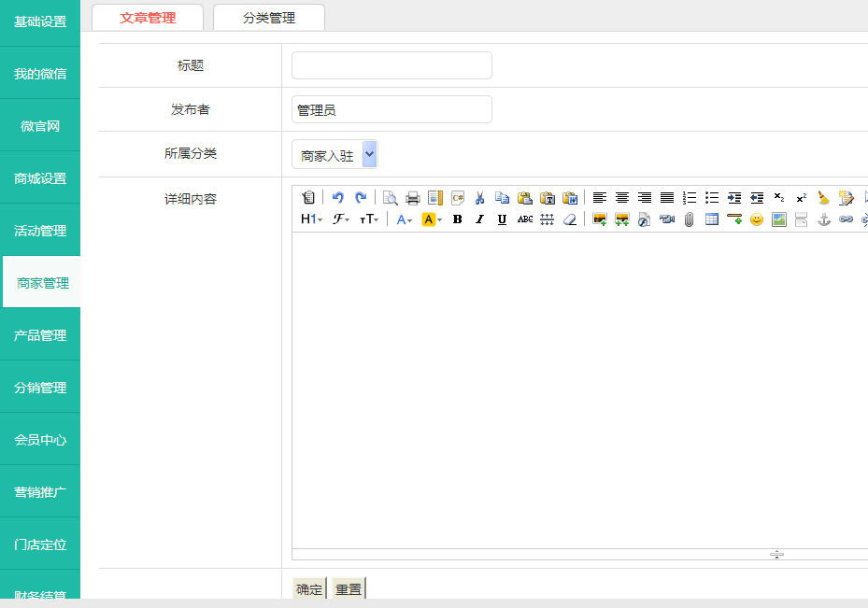Toggle strikethrough formatting
This screenshot has height=608, width=868.
[x=524, y=219]
